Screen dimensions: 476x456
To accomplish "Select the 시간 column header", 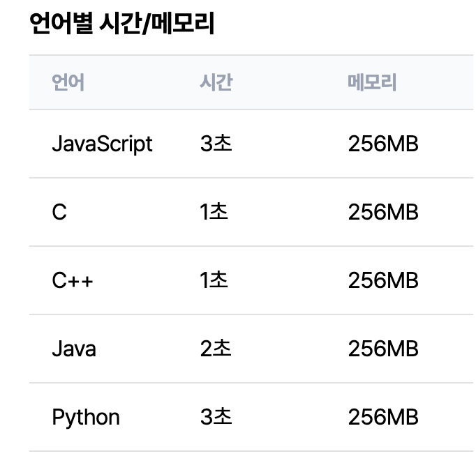I will [x=216, y=82].
